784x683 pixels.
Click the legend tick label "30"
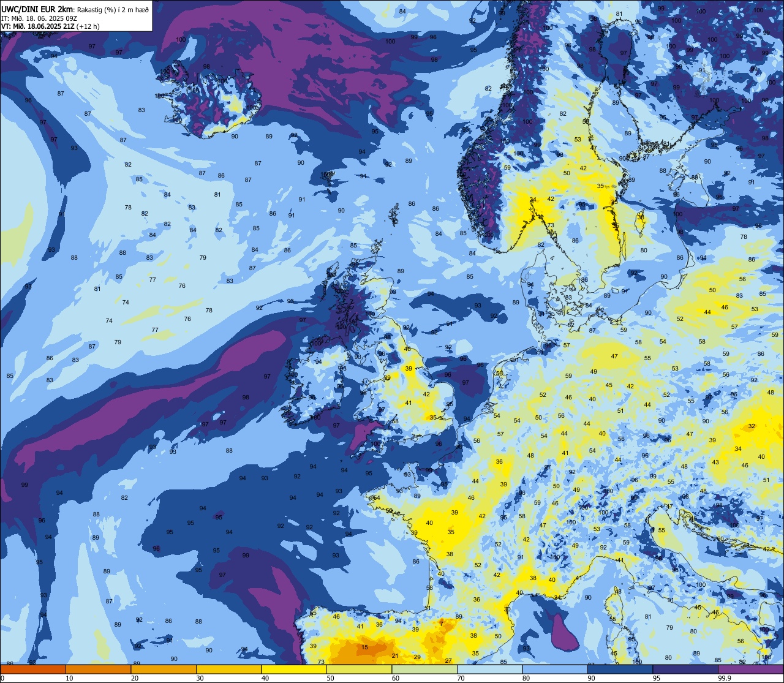[x=200, y=678]
